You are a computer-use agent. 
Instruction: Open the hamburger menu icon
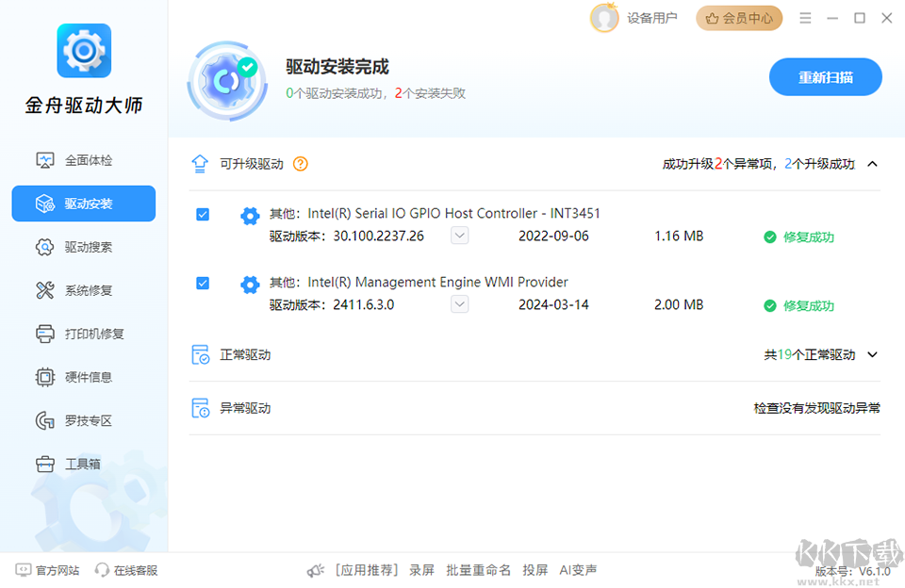pos(805,19)
